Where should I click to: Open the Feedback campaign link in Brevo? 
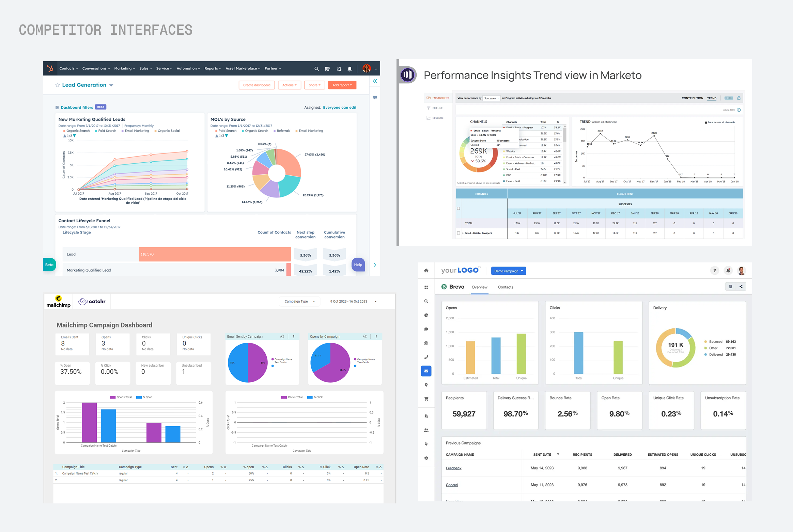pos(453,468)
